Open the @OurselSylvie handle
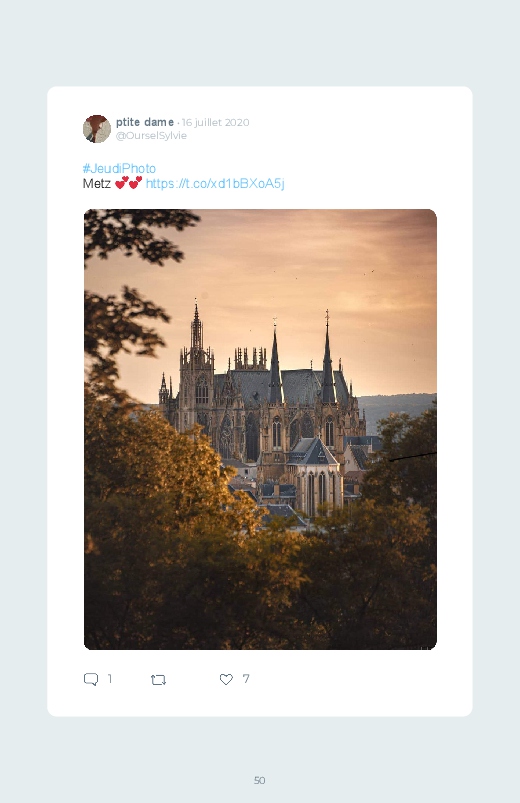Viewport: 520px width, 803px height. (x=151, y=136)
